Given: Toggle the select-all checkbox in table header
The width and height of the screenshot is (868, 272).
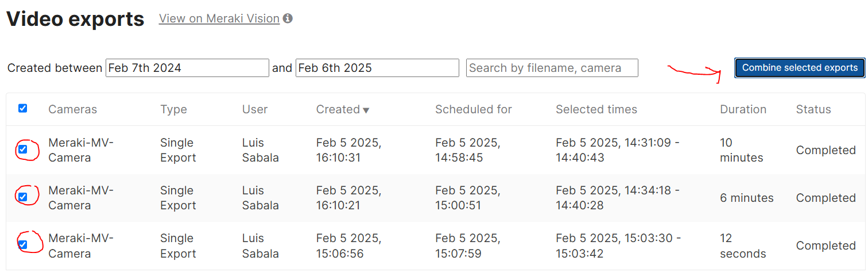Looking at the screenshot, I should coord(23,108).
